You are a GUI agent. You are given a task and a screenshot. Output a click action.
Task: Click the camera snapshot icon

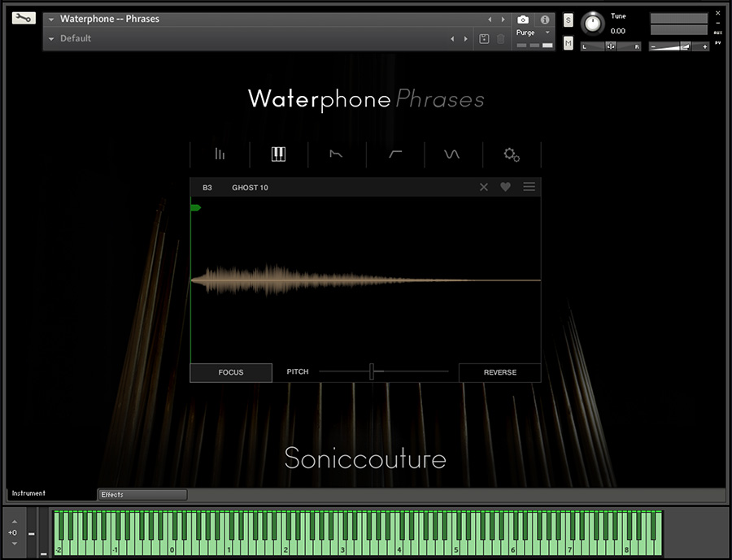(523, 20)
